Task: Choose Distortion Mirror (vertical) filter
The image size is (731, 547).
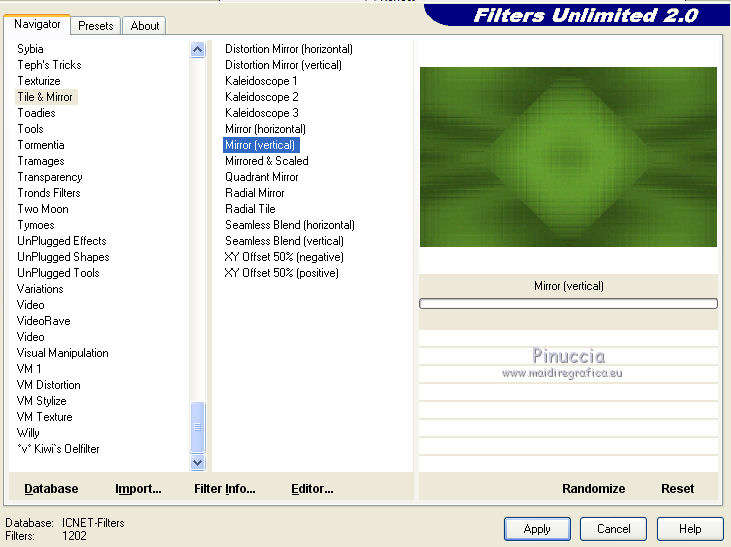Action: [x=283, y=65]
